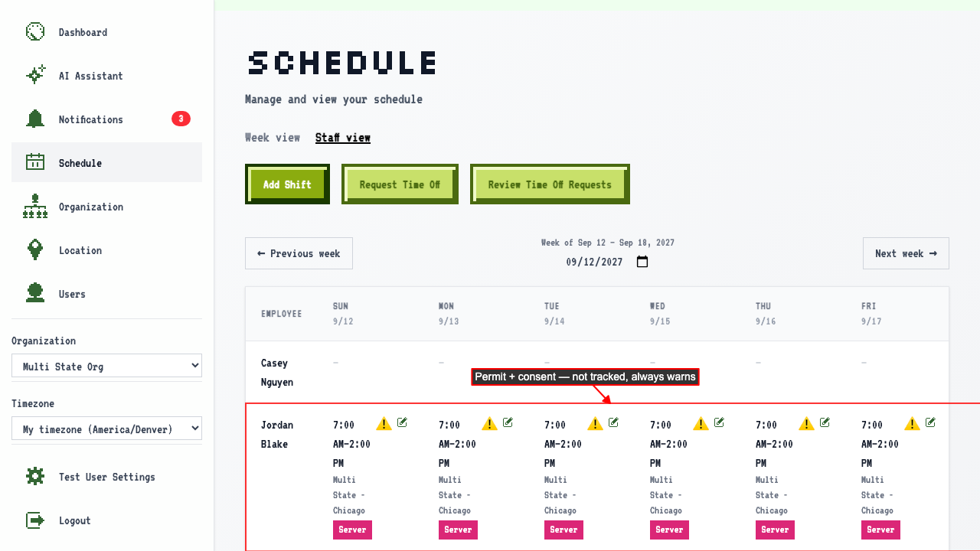Expand the Organization dropdown Multi State Org
The width and height of the screenshot is (980, 551).
click(106, 366)
